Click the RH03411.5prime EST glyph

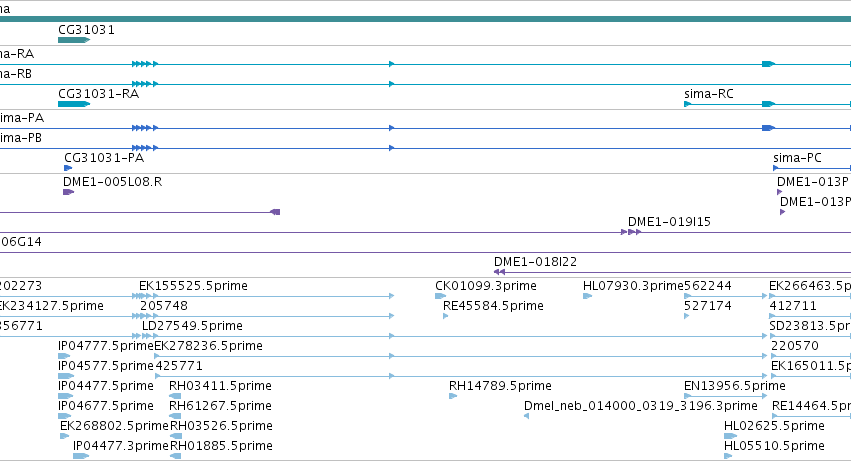tap(175, 396)
